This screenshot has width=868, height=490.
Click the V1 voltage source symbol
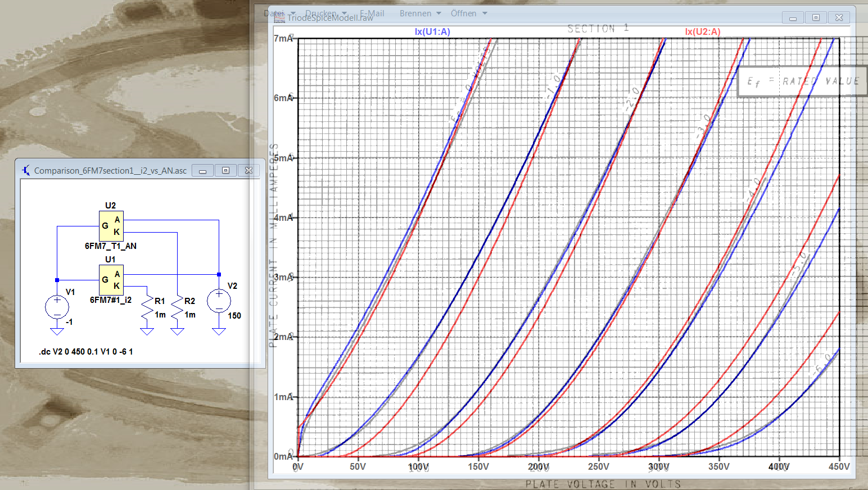click(57, 307)
